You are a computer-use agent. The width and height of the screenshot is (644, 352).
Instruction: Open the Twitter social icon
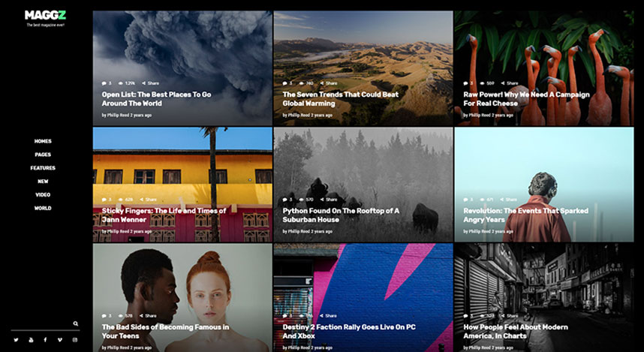pos(16,340)
